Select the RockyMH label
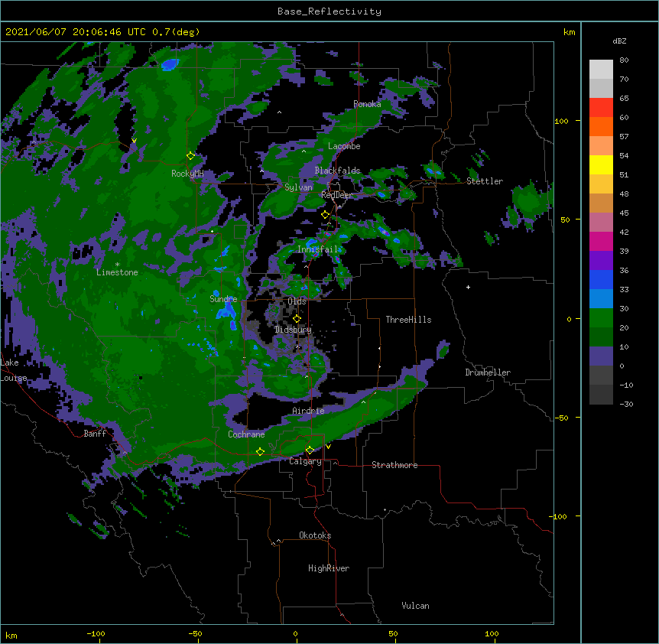This screenshot has height=644, width=659. (x=187, y=174)
